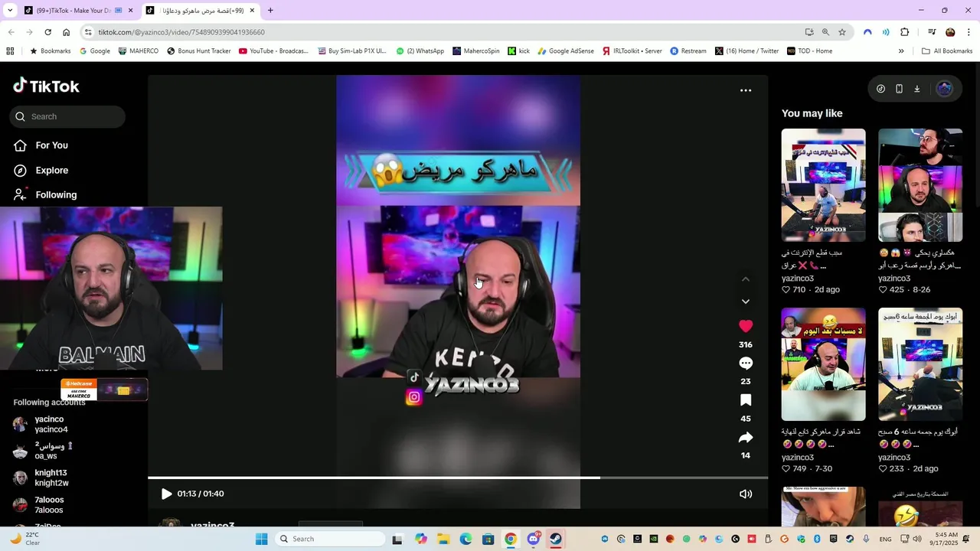Open the All Bookmarks folder

[947, 51]
